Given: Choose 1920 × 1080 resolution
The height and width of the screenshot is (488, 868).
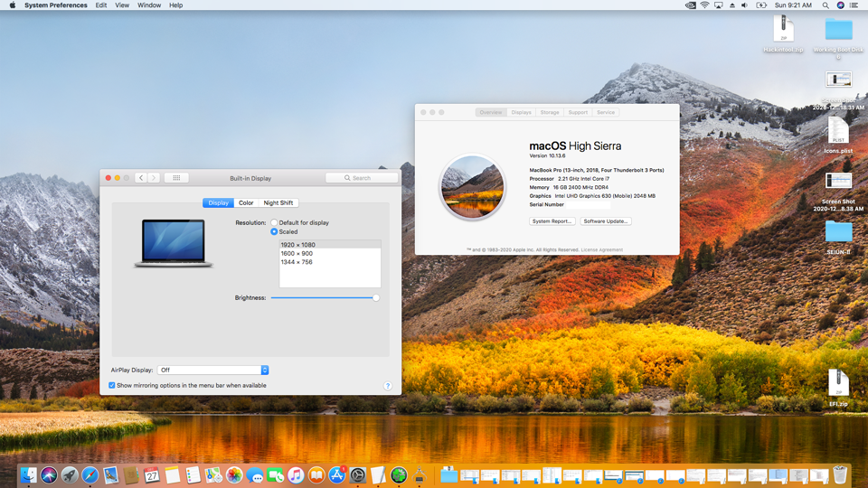Looking at the screenshot, I should 330,245.
